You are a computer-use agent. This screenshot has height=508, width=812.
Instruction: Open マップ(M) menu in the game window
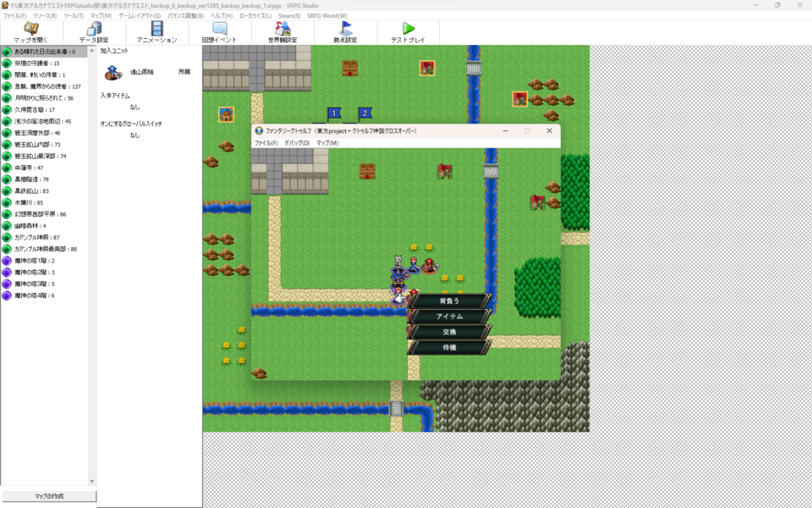coord(327,143)
